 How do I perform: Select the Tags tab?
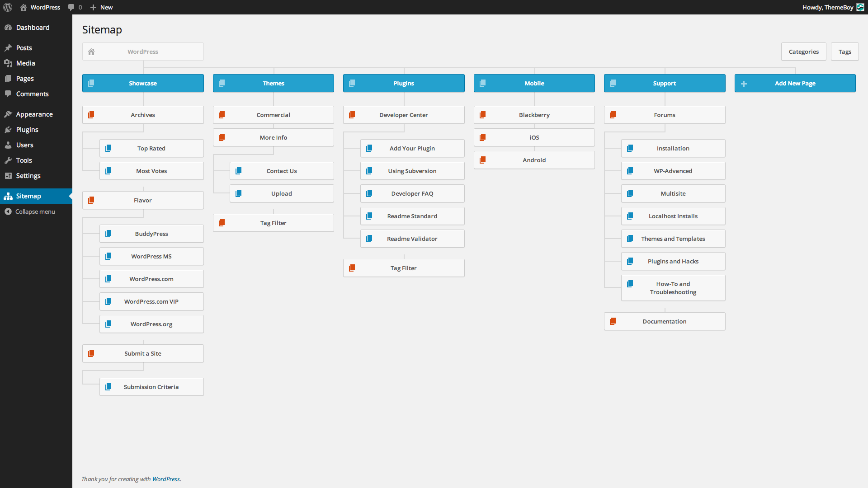[x=845, y=51]
